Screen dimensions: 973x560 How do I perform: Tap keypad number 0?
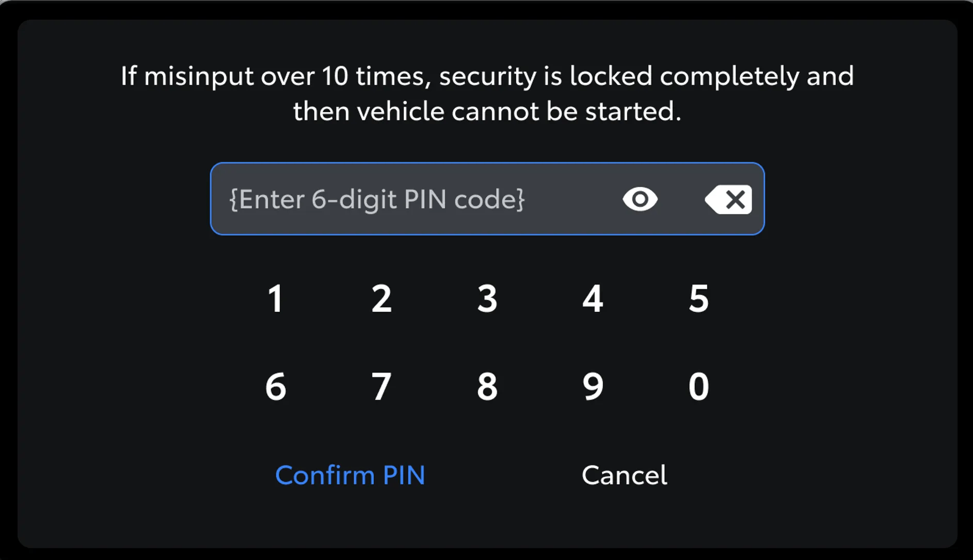point(698,386)
